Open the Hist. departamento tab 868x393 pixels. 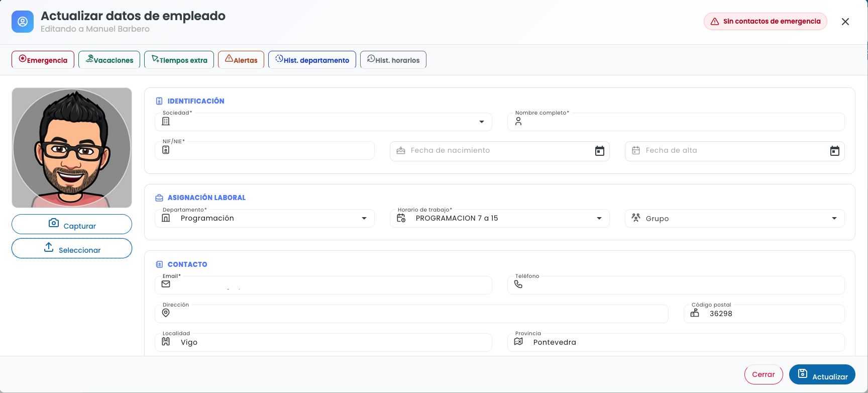312,60
